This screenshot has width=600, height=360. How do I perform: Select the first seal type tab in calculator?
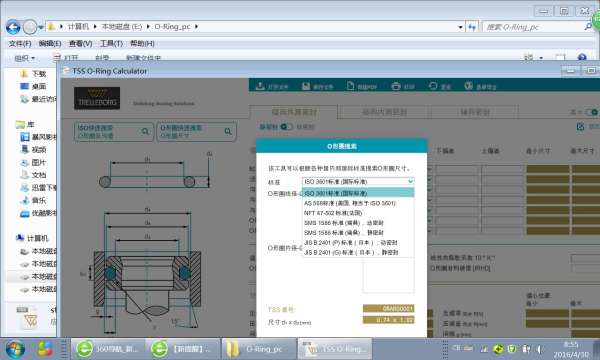tap(294, 112)
